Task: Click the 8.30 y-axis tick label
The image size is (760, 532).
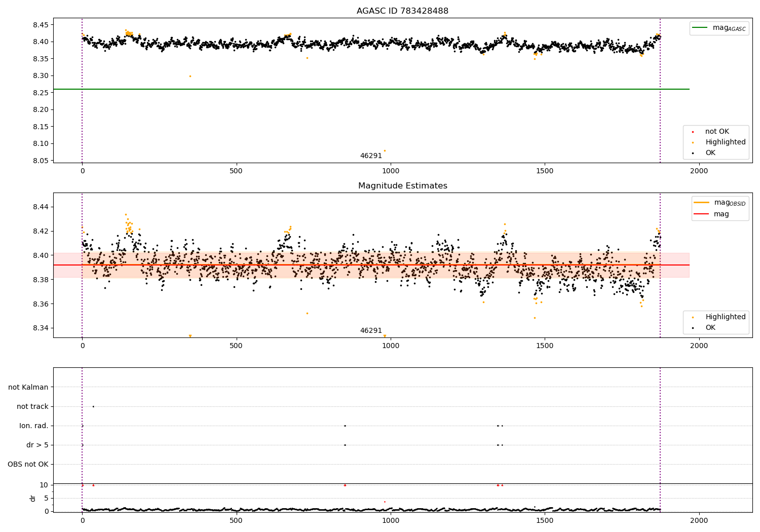Action: coord(40,75)
